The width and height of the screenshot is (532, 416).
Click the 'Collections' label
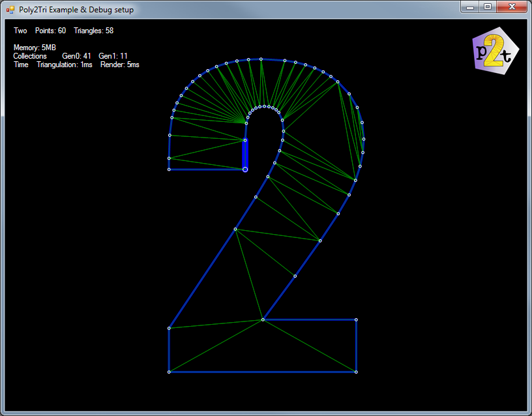pyautogui.click(x=30, y=56)
